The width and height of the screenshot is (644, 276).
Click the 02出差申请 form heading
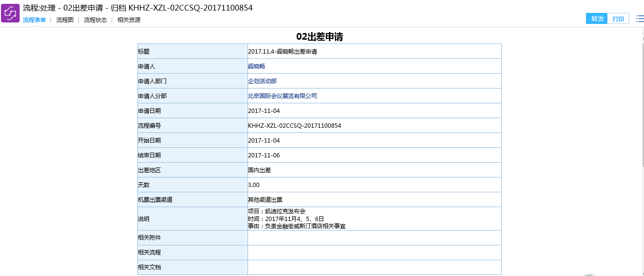319,36
